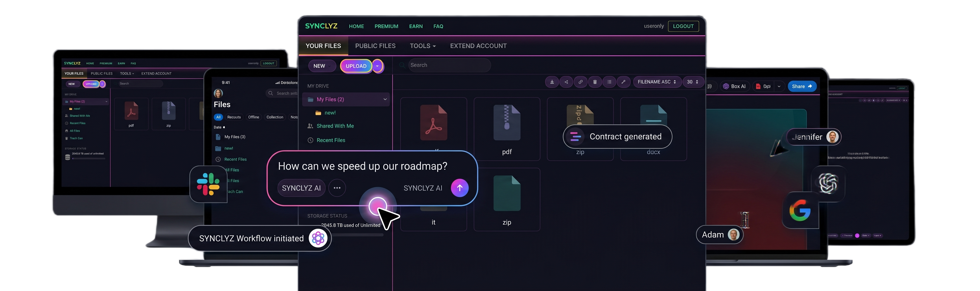Switch to PUBLIC FILES tab in center window
980x291 pixels.
[x=375, y=46]
